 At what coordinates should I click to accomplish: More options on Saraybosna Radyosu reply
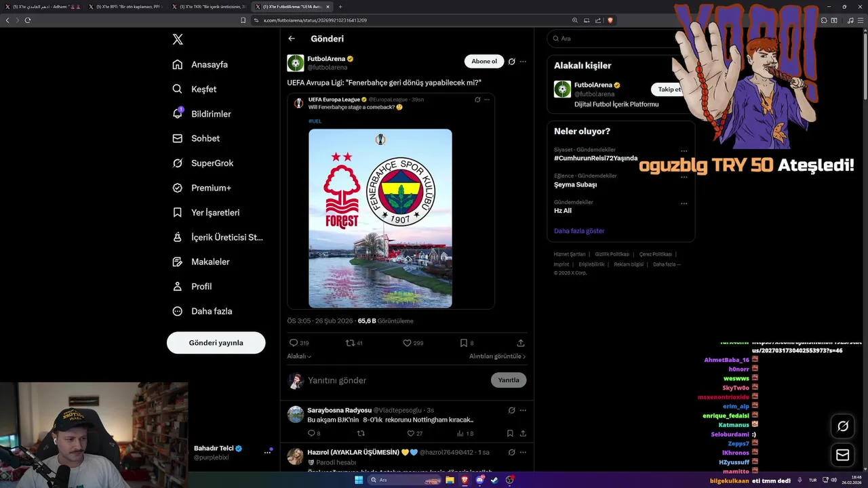point(523,410)
